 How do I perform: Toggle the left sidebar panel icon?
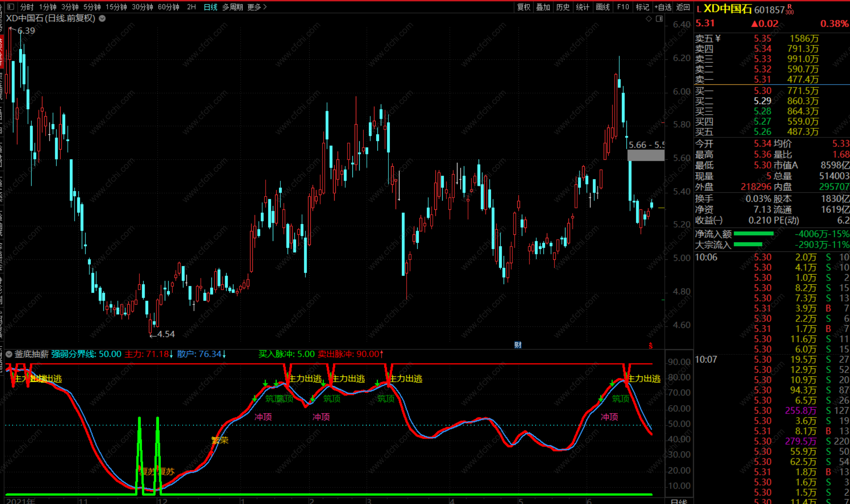[x=11, y=7]
